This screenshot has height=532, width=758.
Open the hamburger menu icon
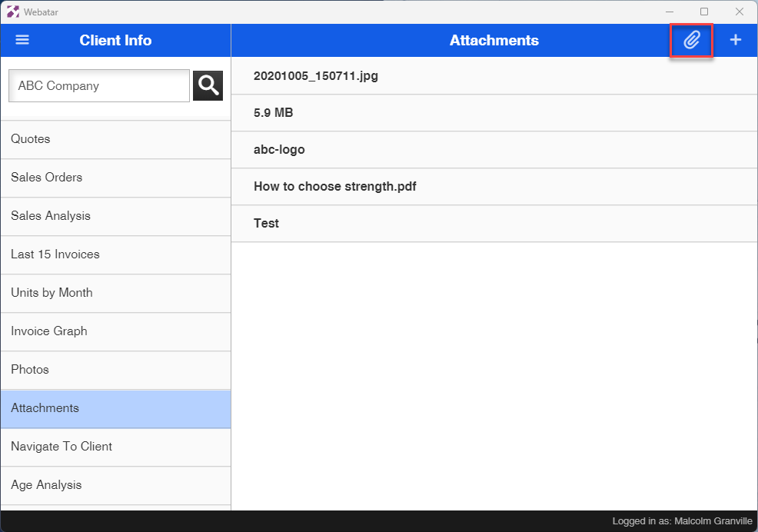click(22, 40)
